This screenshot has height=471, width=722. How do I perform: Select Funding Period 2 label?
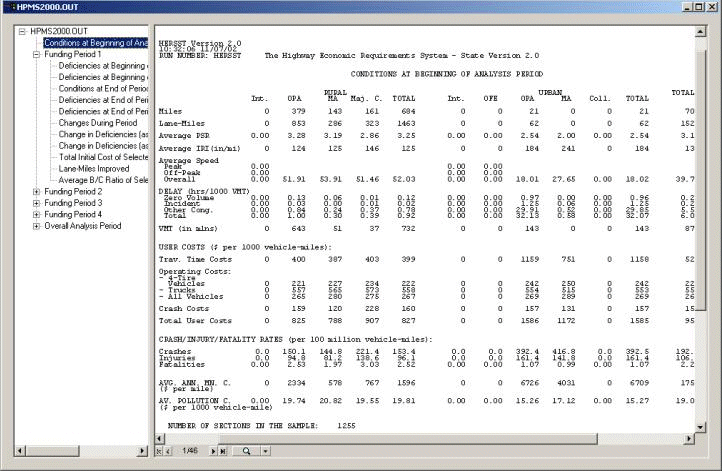[73, 192]
